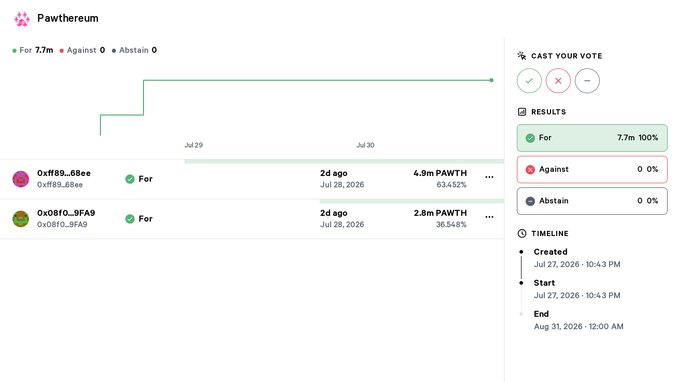The height and width of the screenshot is (382, 680).
Task: Click the green vote bar above 0x08f0...9FA9 row
Action: coord(412,201)
